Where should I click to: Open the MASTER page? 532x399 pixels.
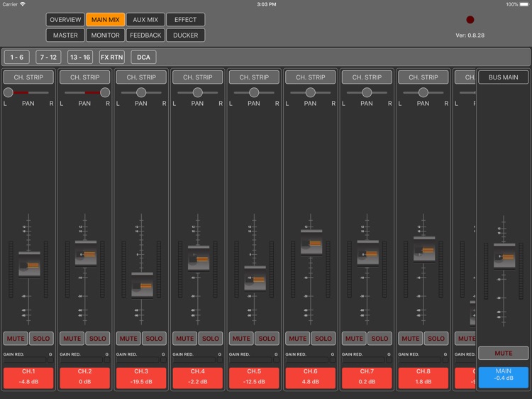tap(65, 35)
